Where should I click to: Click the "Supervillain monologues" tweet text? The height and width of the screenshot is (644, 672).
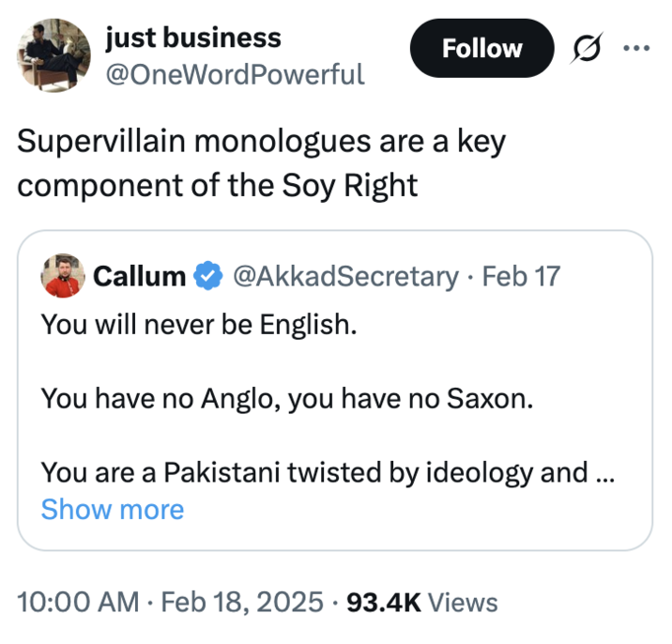point(261,161)
